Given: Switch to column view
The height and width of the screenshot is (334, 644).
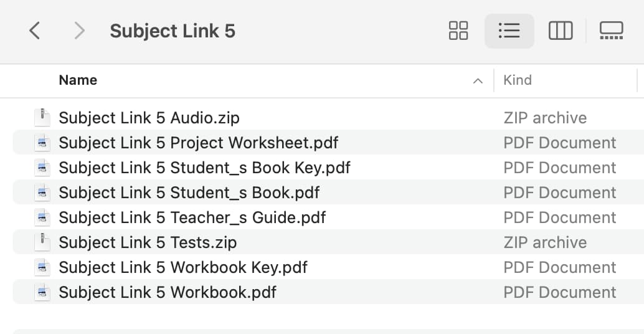Looking at the screenshot, I should point(561,31).
